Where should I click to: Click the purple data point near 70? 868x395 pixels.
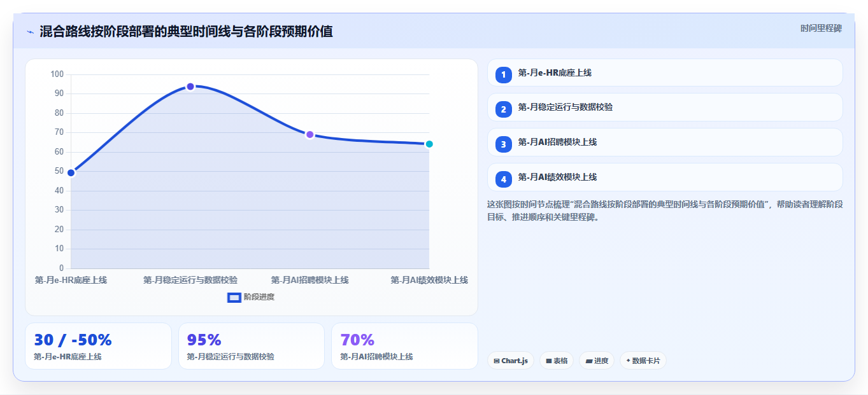(x=309, y=134)
